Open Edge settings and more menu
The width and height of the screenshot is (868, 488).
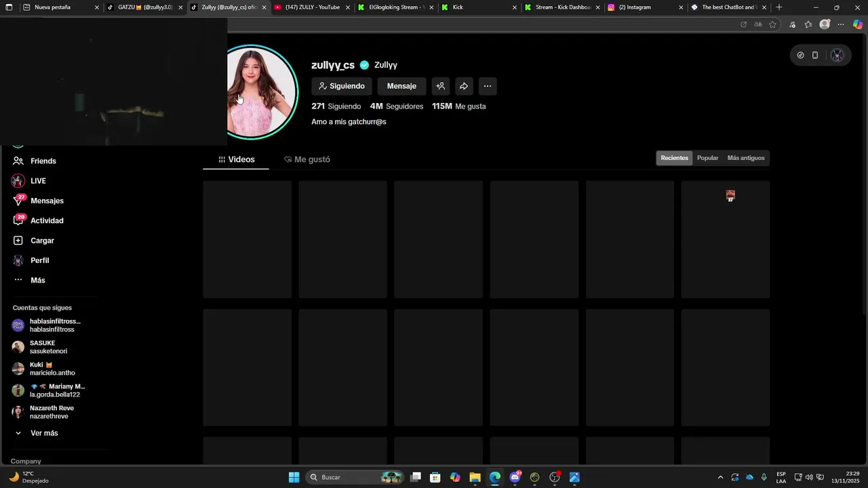click(841, 24)
